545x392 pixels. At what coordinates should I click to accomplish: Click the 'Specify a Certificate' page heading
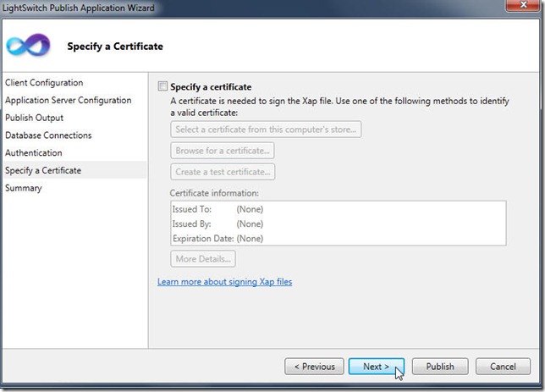point(115,47)
